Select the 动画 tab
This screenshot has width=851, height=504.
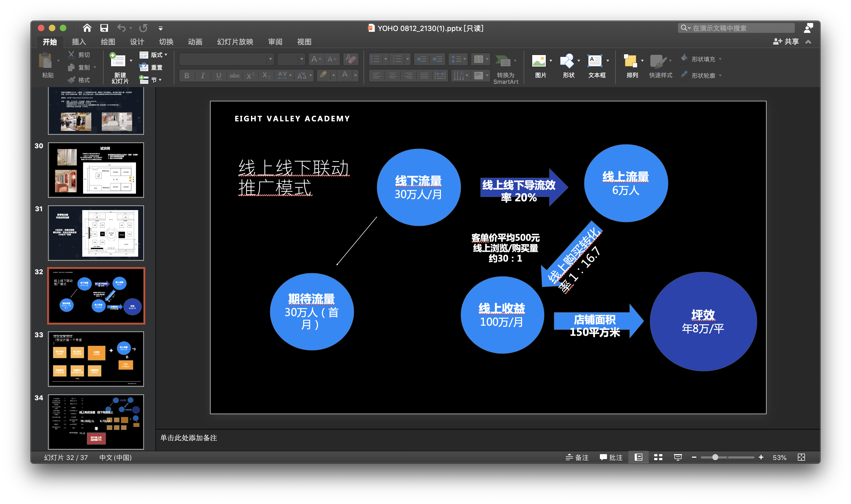tap(195, 42)
